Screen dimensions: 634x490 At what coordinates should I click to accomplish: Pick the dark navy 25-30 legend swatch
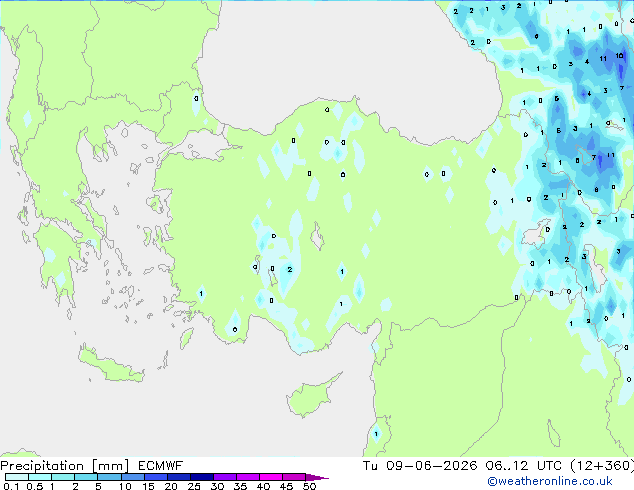point(202,477)
